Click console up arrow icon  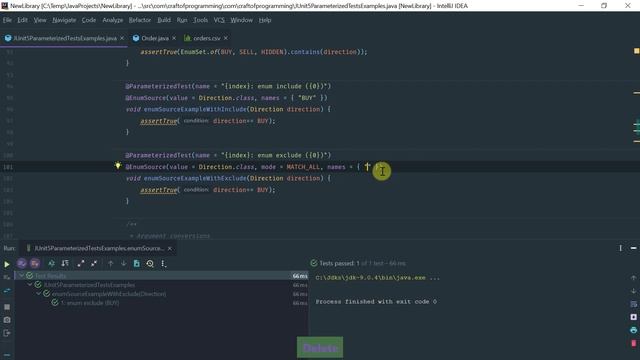[x=633, y=278]
